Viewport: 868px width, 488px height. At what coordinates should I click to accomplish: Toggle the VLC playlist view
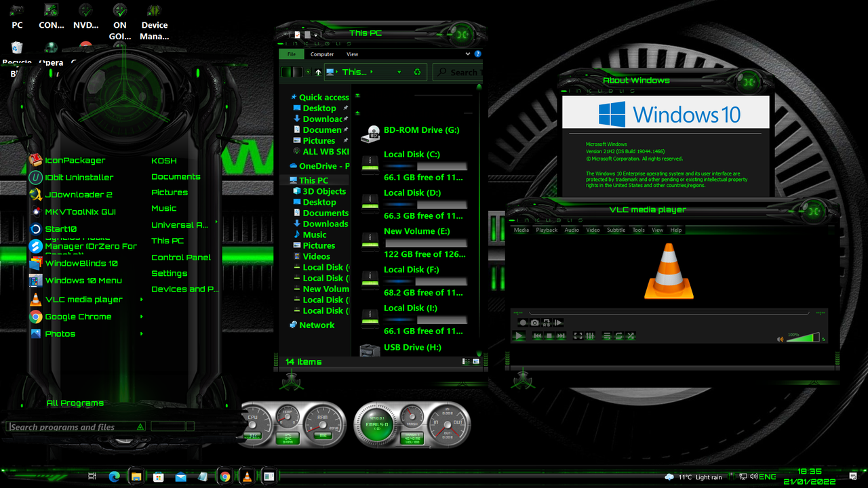click(608, 335)
